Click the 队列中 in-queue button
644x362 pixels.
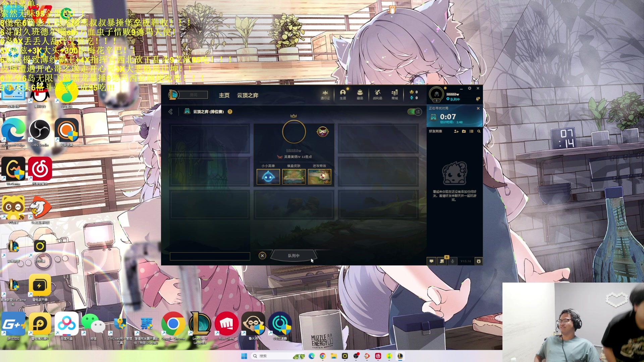[x=293, y=256]
